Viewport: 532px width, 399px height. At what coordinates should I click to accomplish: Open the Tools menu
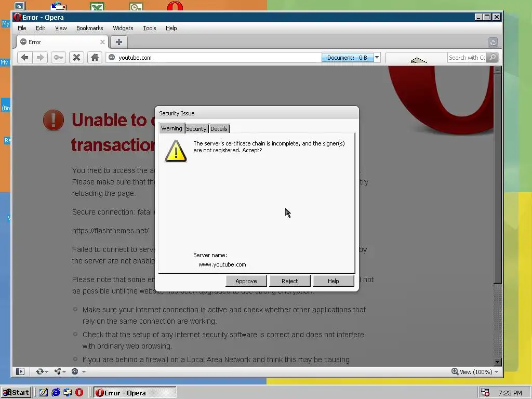[149, 28]
